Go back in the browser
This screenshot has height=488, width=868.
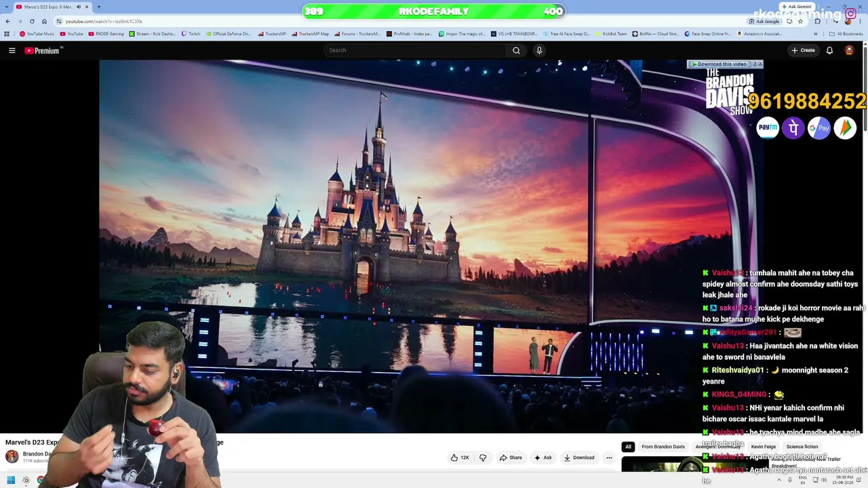point(7,21)
